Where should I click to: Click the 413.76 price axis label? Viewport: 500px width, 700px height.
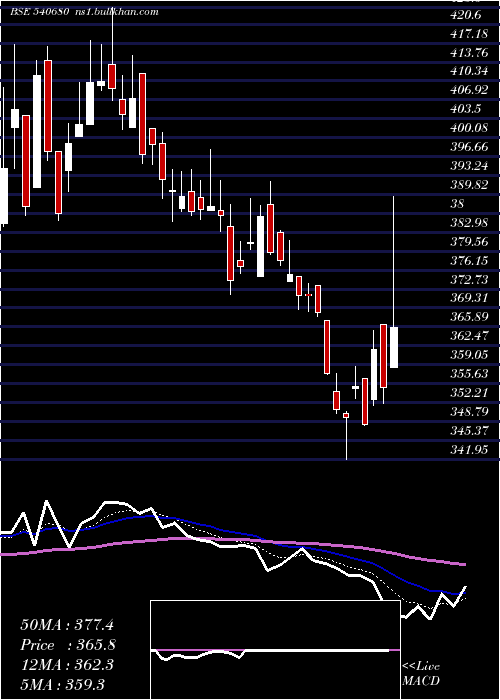[x=469, y=53]
